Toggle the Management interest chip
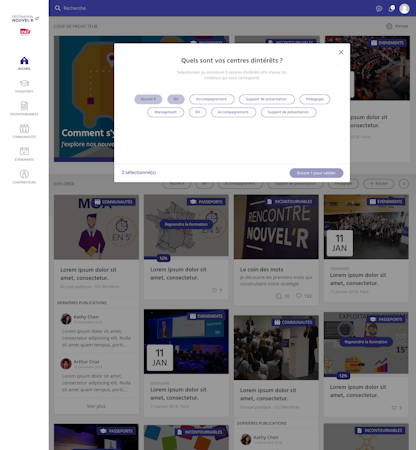 pyautogui.click(x=166, y=112)
